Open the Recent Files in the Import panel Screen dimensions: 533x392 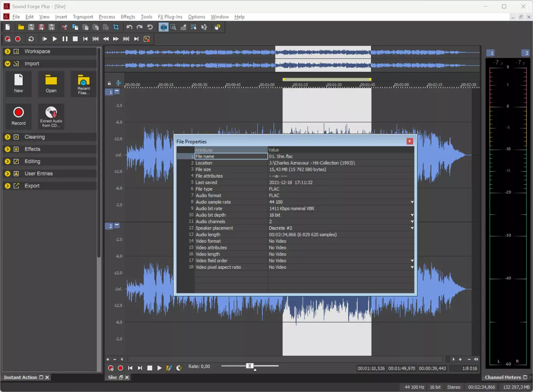pyautogui.click(x=83, y=83)
